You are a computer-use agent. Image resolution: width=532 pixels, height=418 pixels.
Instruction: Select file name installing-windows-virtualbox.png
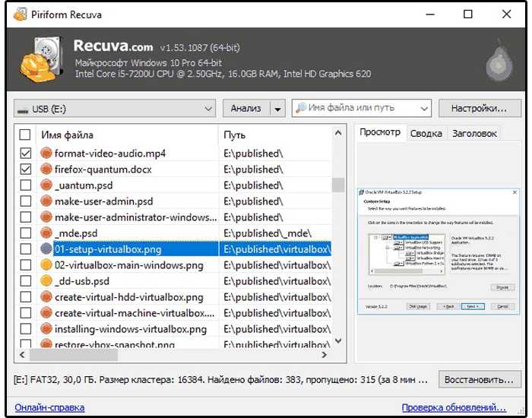pos(131,329)
